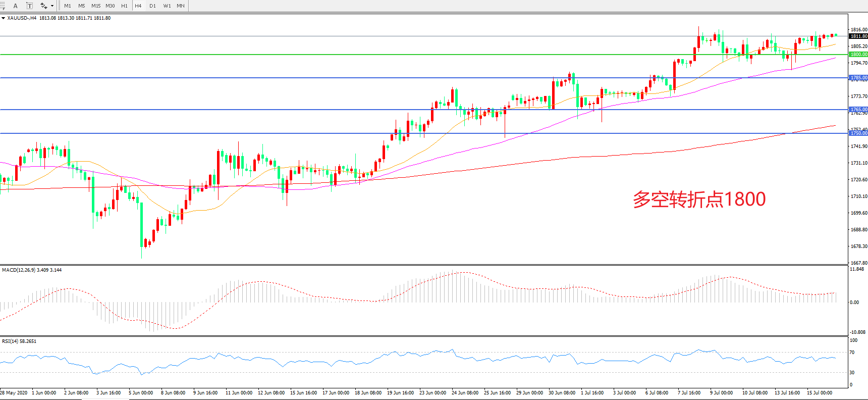Expand the XAUUSD chart title triangle
Image resolution: width=868 pixels, height=400 pixels.
point(3,18)
